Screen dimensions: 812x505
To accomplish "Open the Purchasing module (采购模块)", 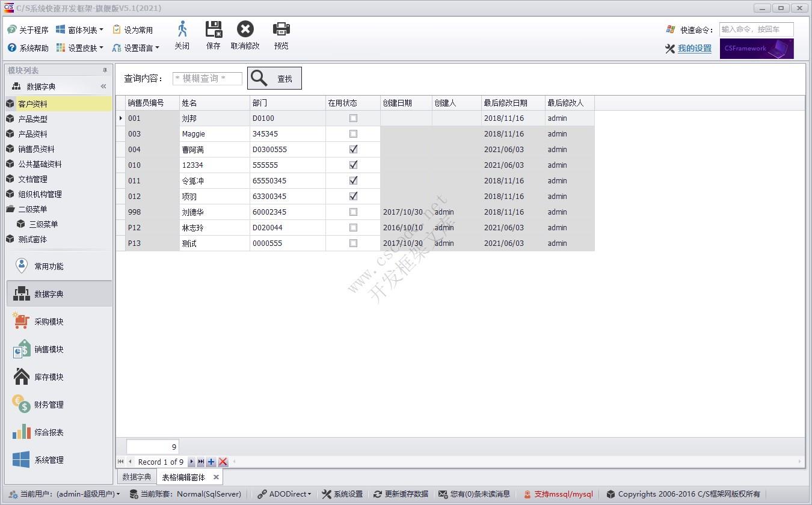I will (48, 322).
